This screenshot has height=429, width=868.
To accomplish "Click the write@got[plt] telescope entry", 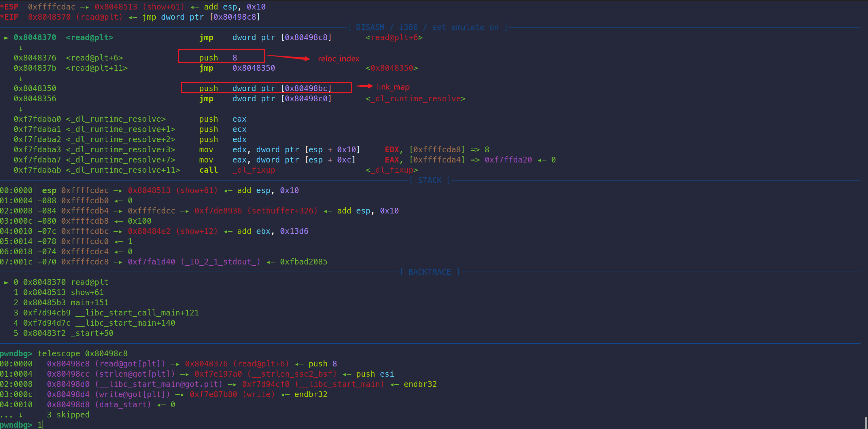I will [x=133, y=395].
